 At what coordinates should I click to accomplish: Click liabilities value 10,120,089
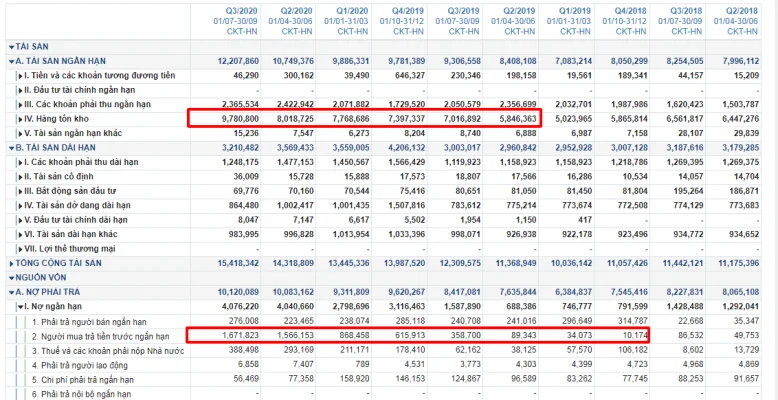pos(238,292)
